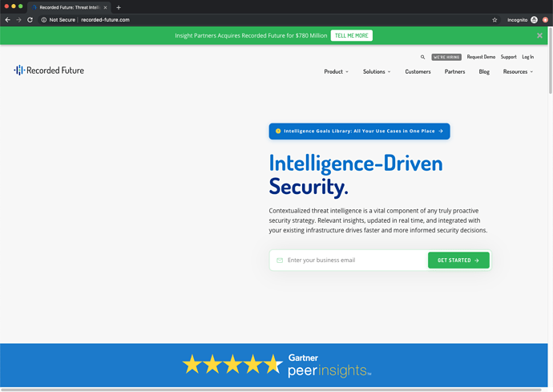Image resolution: width=553 pixels, height=392 pixels.
Task: Click the WE'RE HIRING badge
Action: pyautogui.click(x=446, y=57)
